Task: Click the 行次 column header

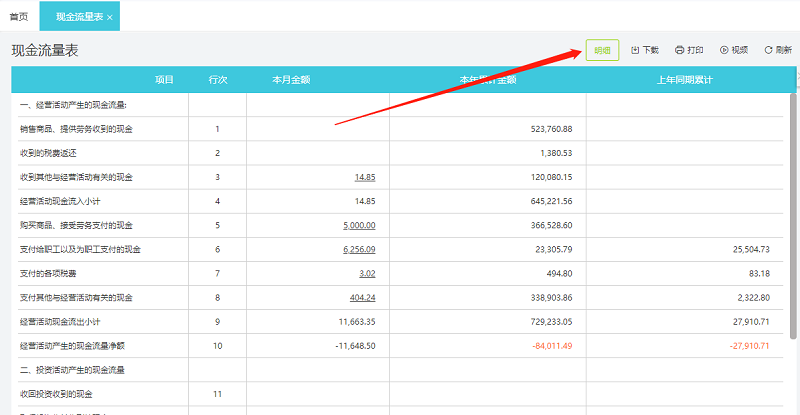Action: [217, 80]
